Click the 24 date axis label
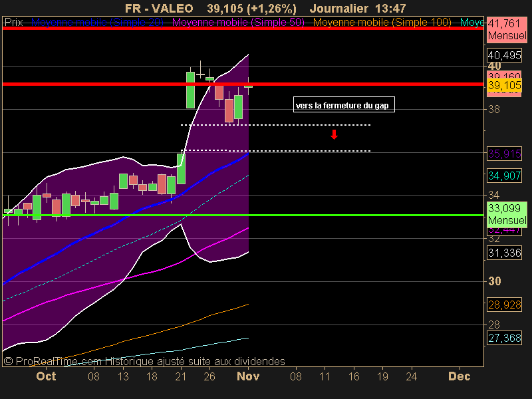Screen dimensions: 532x399 click(412, 376)
